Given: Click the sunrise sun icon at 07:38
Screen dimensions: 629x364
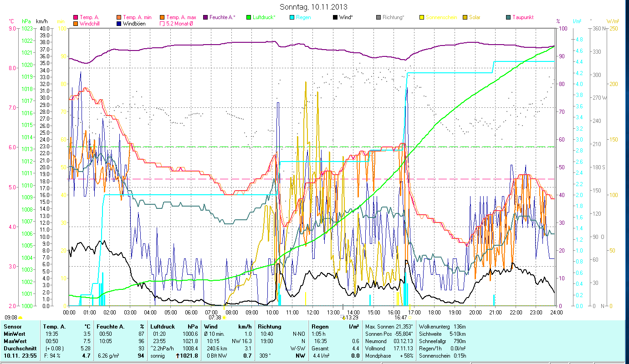Looking at the screenshot, I should coord(224,318).
